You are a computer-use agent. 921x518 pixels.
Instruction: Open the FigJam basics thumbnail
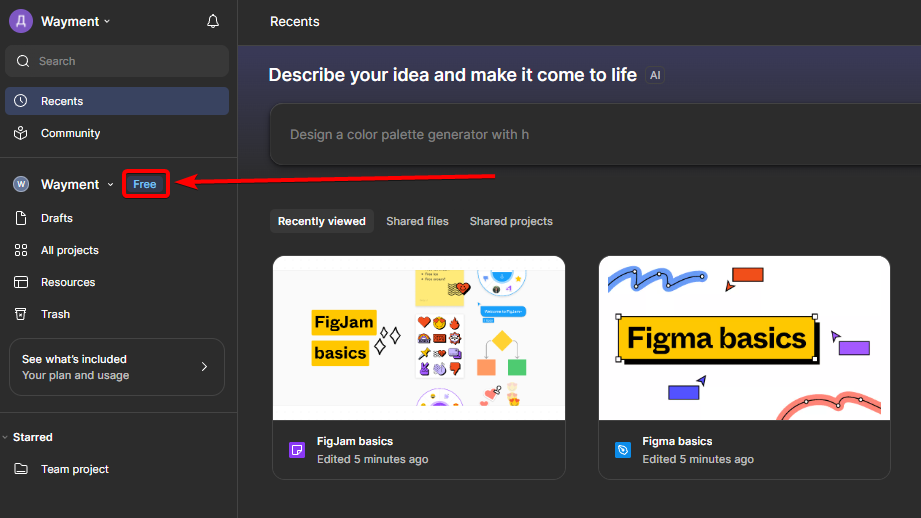coord(419,338)
